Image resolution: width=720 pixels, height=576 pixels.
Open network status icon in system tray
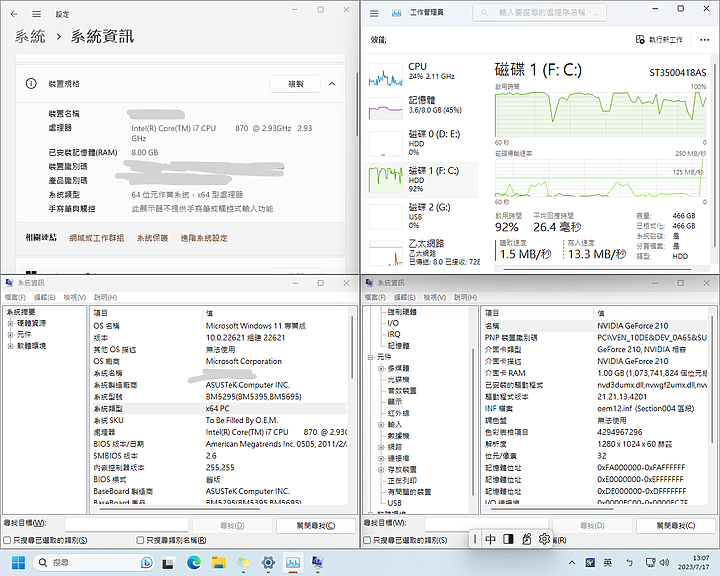[x=650, y=562]
